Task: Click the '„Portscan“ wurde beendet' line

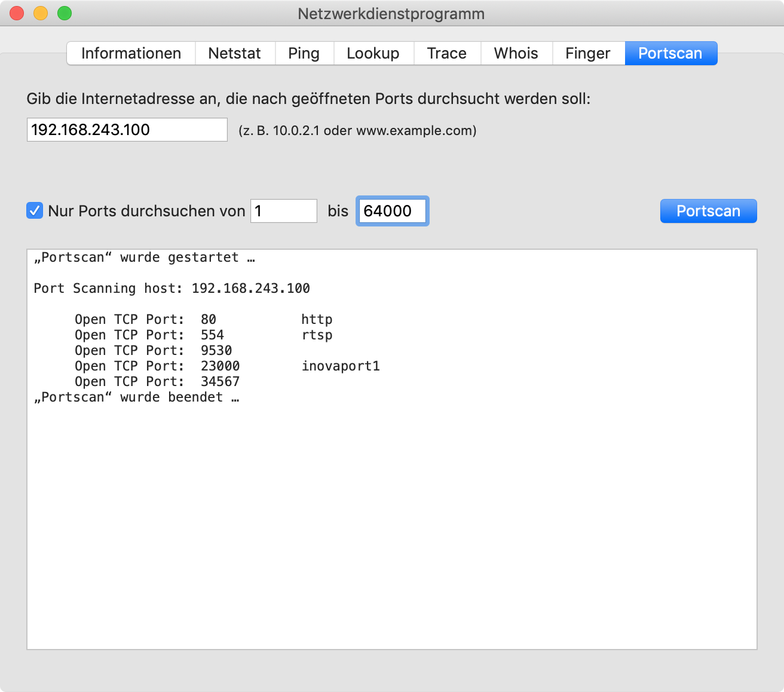Action: (x=137, y=397)
